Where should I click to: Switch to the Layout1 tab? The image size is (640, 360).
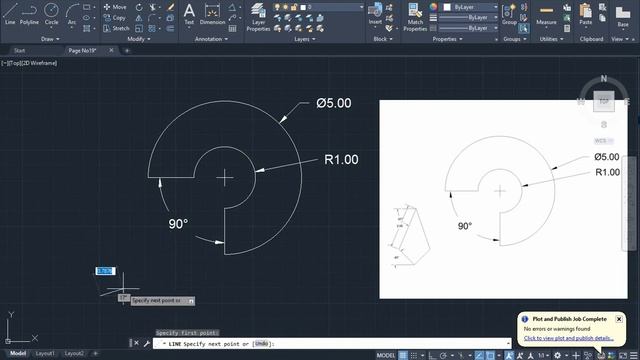[x=45, y=353]
